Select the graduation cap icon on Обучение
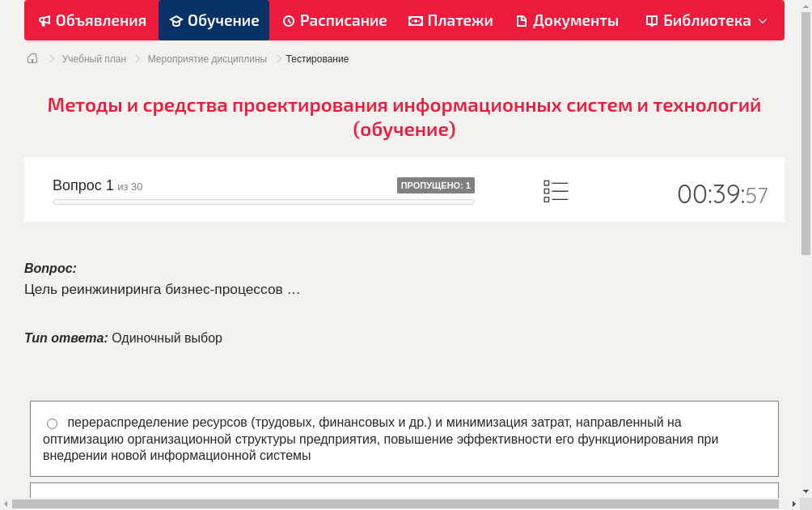The width and height of the screenshot is (812, 510). pyautogui.click(x=177, y=20)
